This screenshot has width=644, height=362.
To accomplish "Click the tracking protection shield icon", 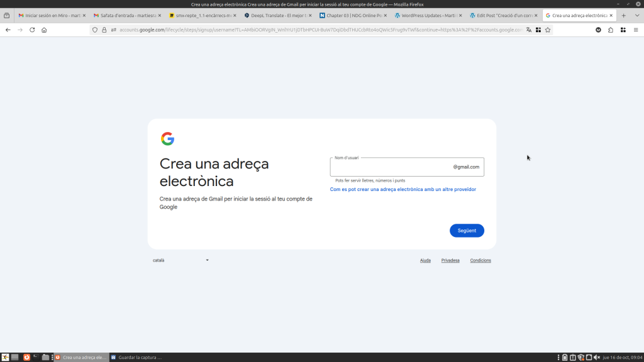I will pyautogui.click(x=95, y=30).
